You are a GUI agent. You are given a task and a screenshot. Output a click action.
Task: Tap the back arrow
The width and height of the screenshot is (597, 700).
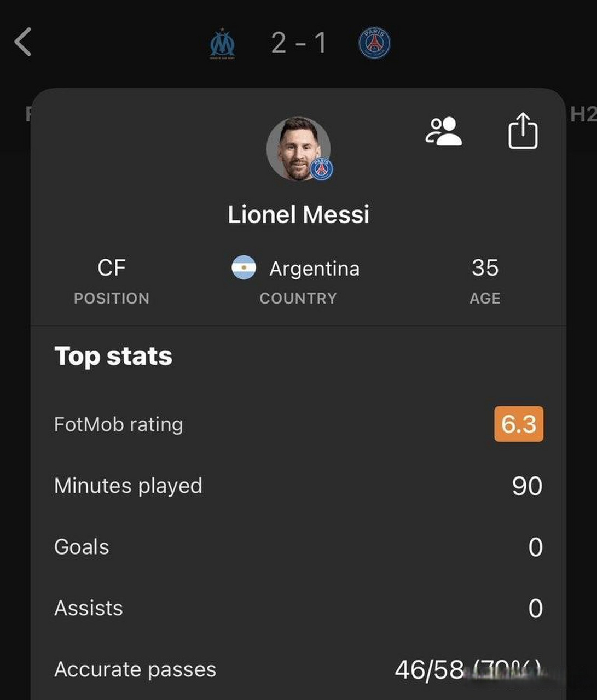point(23,42)
